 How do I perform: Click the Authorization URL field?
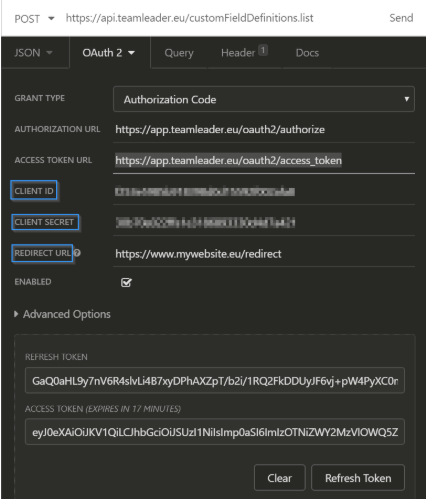(x=264, y=129)
